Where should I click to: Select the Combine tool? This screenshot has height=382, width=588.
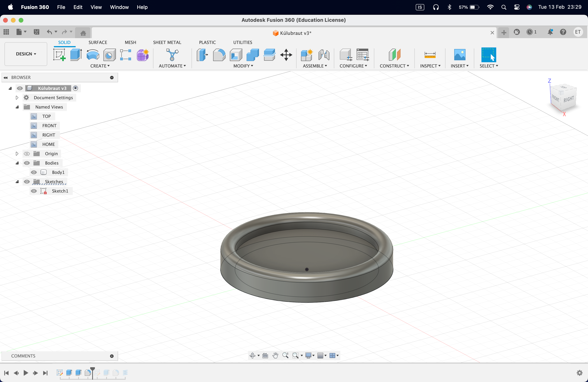253,55
